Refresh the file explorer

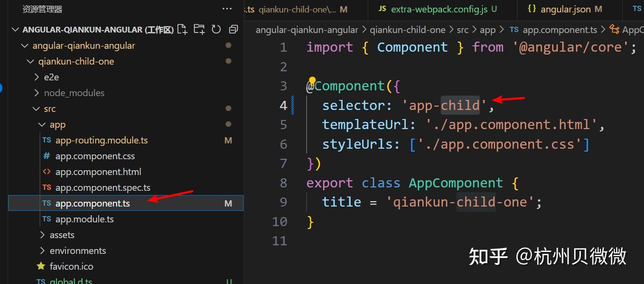pyautogui.click(x=216, y=30)
